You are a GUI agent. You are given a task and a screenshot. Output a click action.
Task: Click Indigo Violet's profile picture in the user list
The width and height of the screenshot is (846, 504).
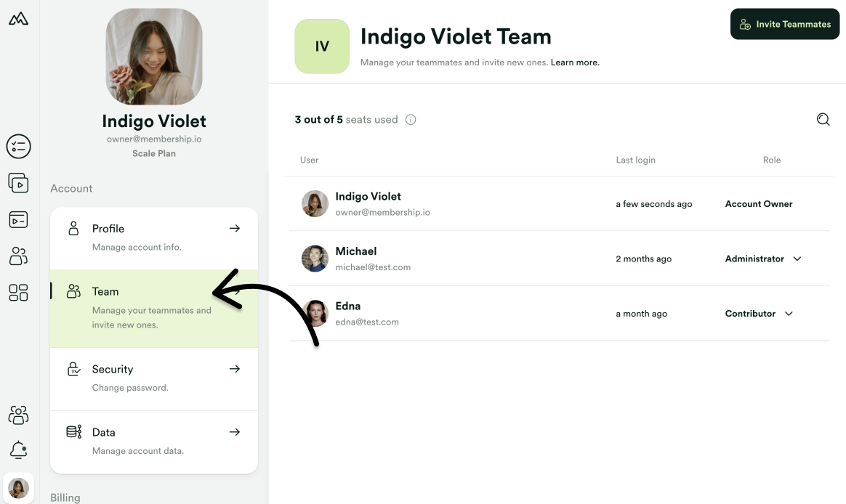pos(315,204)
